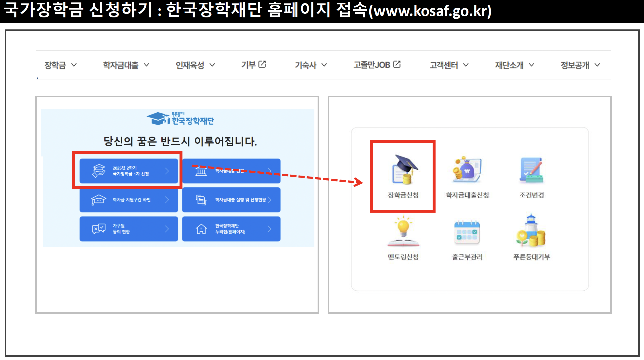Viewport: 644px width, 360px height.
Task: Click the lighthouse 푸른등대기부 icon
Action: [531, 230]
